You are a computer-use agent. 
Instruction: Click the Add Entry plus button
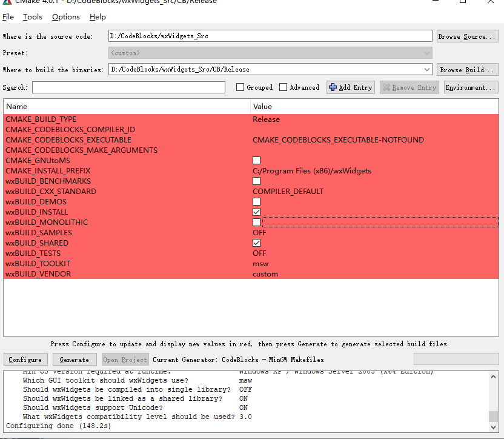click(351, 87)
